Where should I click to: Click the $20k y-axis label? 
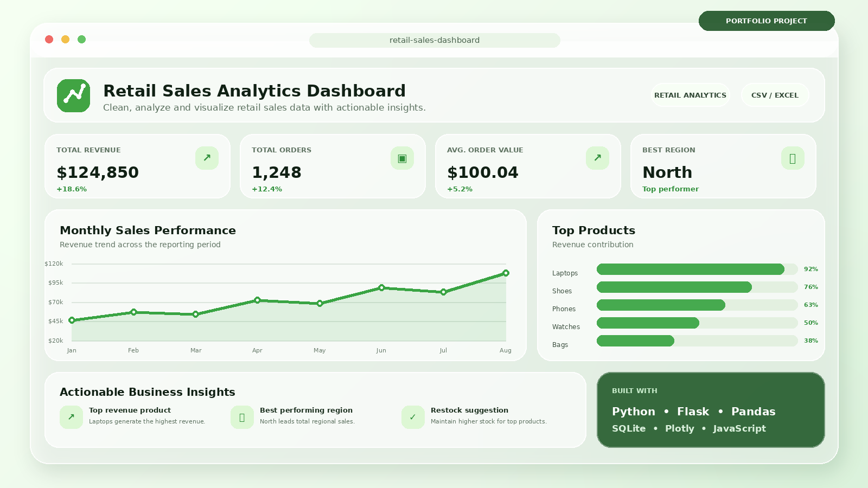[55, 341]
